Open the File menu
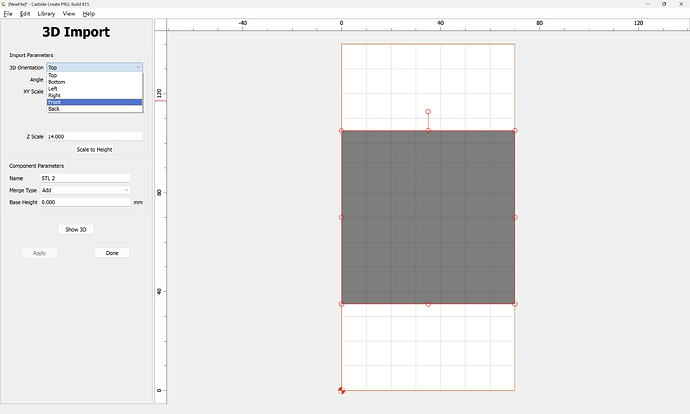 [x=8, y=14]
